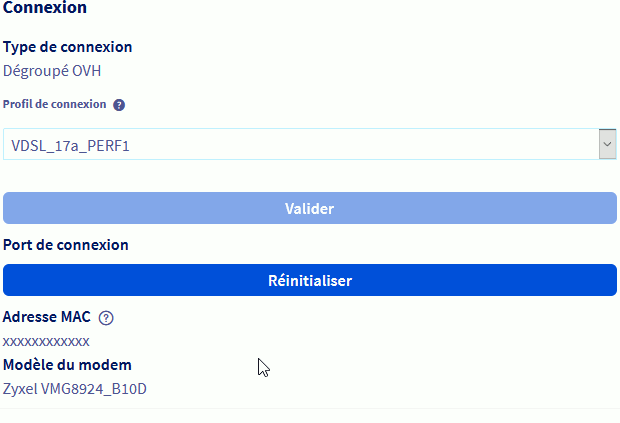Click the word Réinitialiser on the dark blue button
The width and height of the screenshot is (620, 423).
[309, 281]
